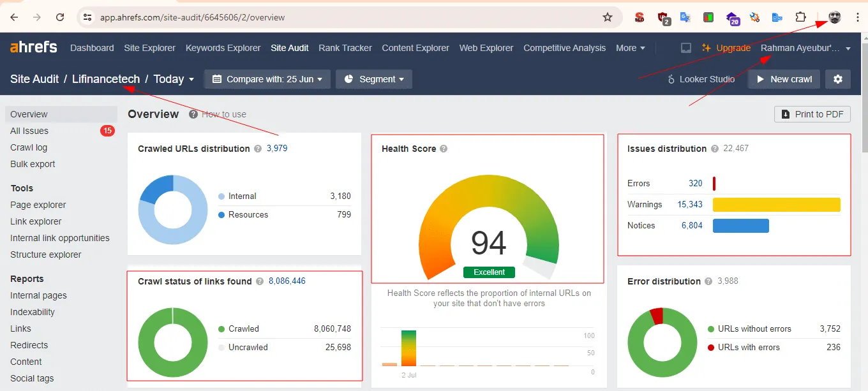
Task: Open the Today crawl date dropdown
Action: [x=174, y=79]
